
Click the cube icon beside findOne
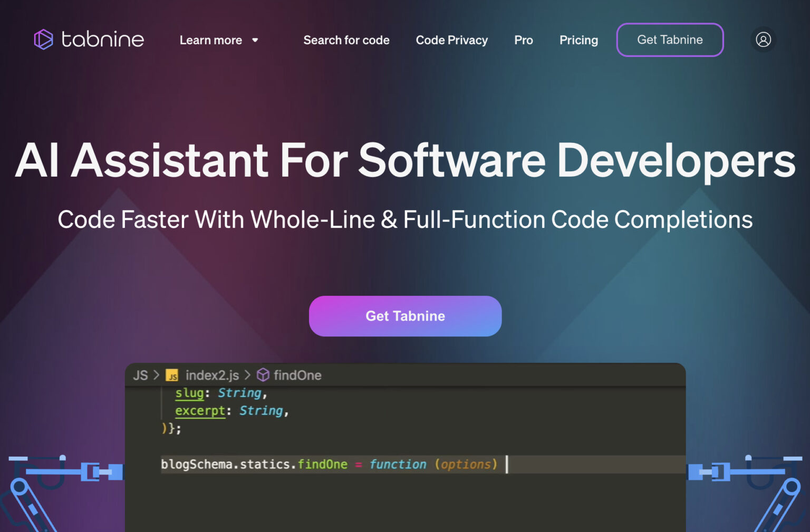262,375
